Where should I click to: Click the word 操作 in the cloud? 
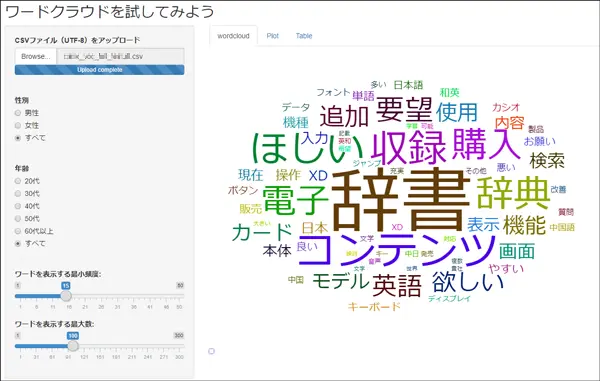pyautogui.click(x=288, y=175)
